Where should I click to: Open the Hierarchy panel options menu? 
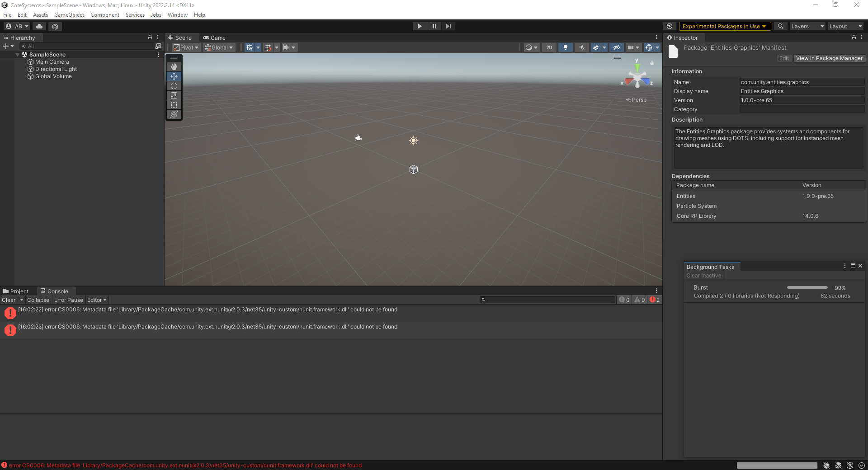click(x=158, y=38)
